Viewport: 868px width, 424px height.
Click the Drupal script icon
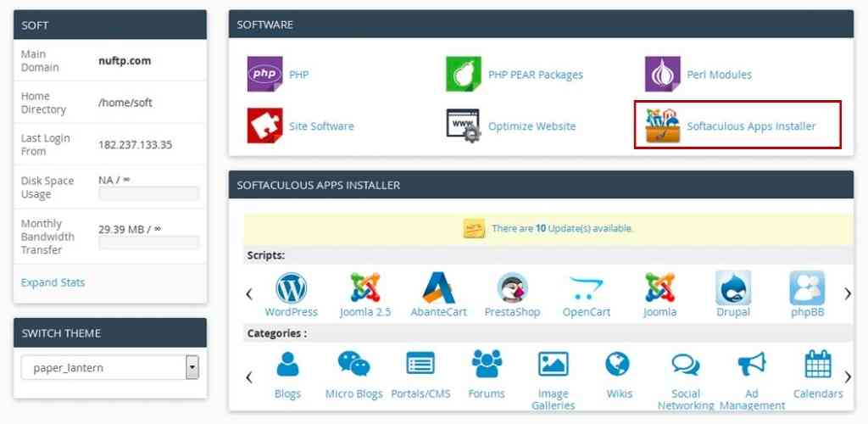[x=733, y=288]
